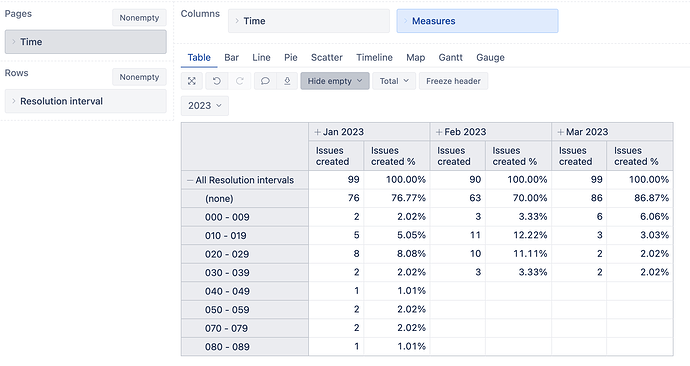690x366 pixels.
Task: Switch to the Pie chart tab
Action: tap(291, 58)
